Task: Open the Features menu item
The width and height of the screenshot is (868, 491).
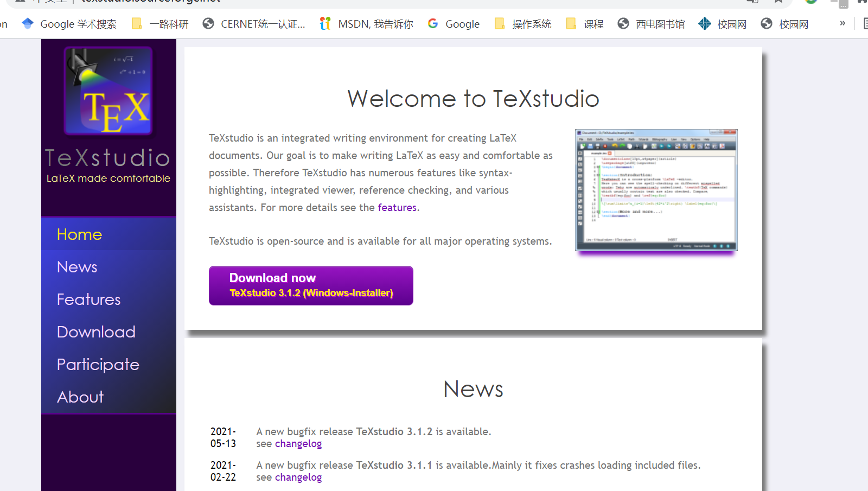Action: 108,299
